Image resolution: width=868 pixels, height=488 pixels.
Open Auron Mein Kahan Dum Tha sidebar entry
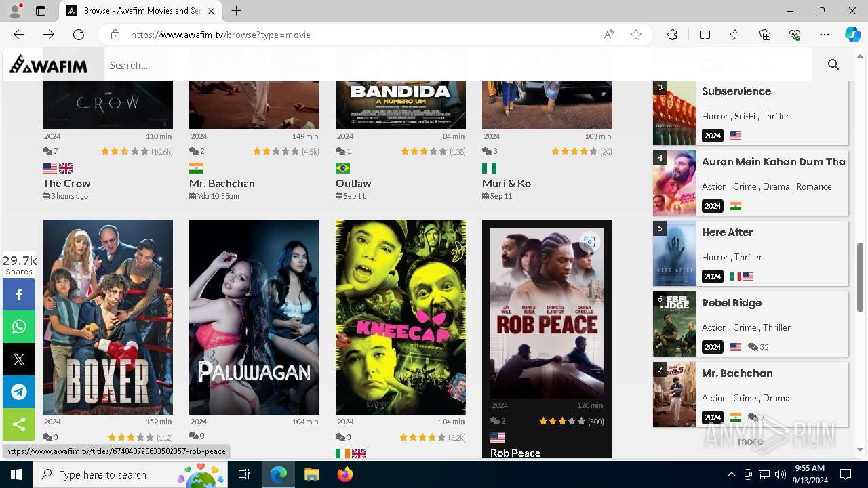click(x=774, y=161)
